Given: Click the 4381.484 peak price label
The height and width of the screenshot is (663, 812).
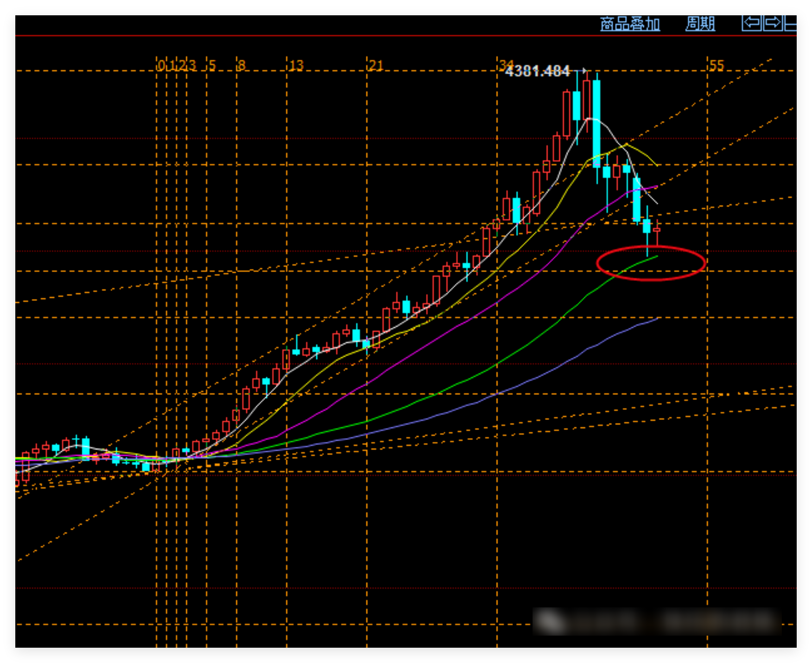Looking at the screenshot, I should click(537, 71).
